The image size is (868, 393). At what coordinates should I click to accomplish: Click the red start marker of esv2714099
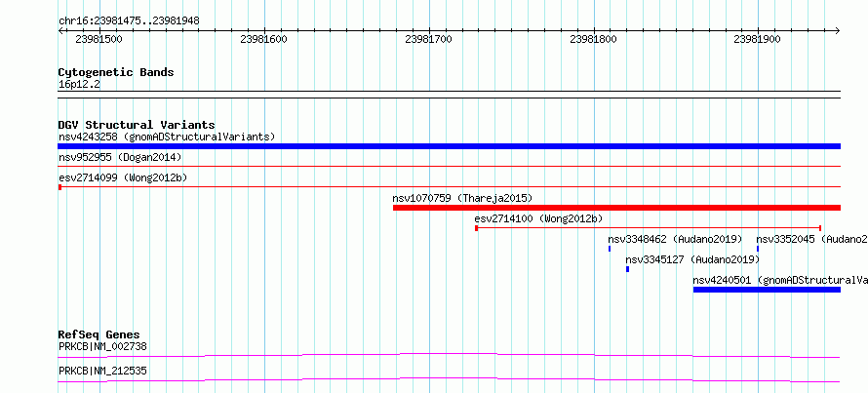[x=59, y=187]
